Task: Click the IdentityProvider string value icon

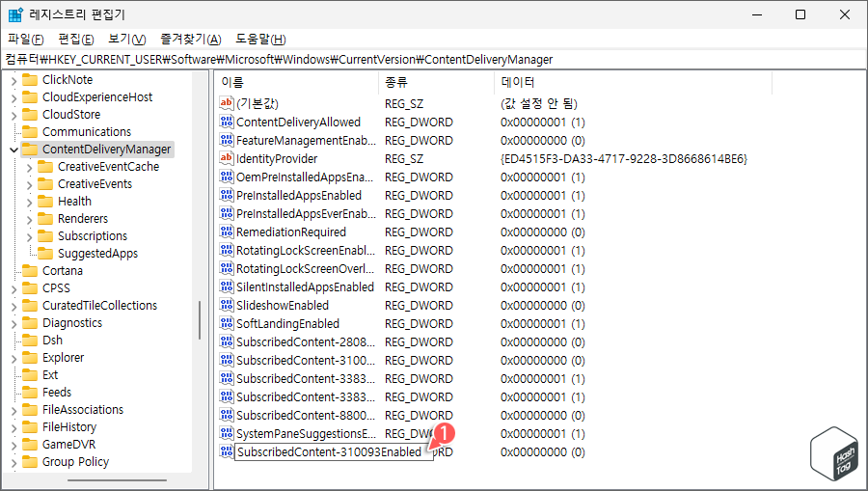Action: click(227, 158)
